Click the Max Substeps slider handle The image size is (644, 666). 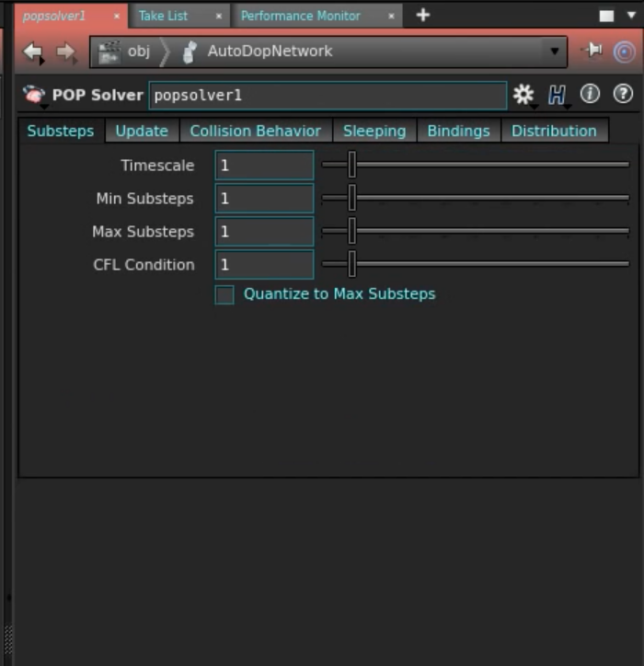(351, 231)
